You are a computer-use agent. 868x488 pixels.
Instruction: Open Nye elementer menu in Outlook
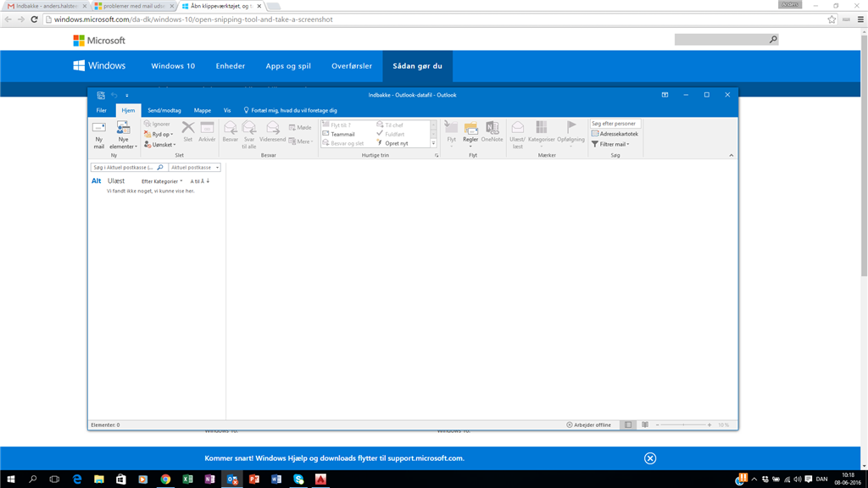point(123,135)
